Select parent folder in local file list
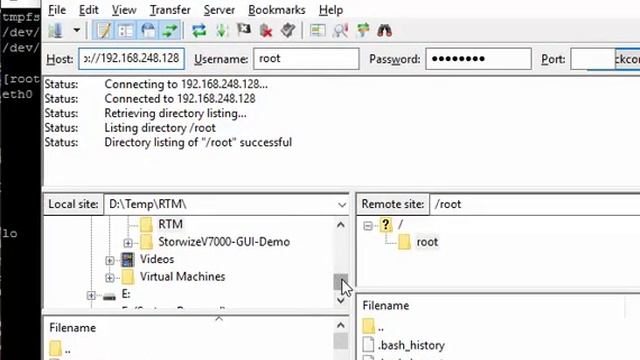This screenshot has width=640, height=360. click(60, 350)
